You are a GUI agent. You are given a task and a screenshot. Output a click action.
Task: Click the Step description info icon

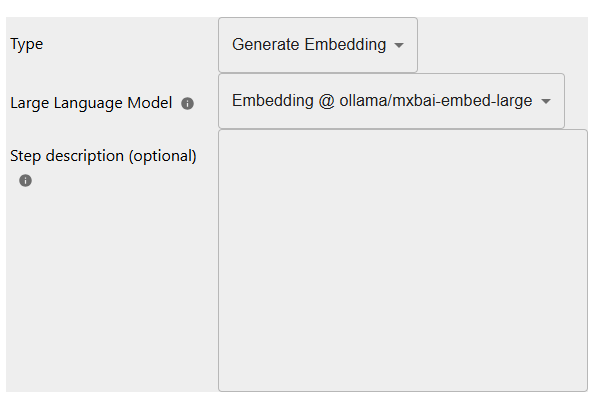click(25, 181)
